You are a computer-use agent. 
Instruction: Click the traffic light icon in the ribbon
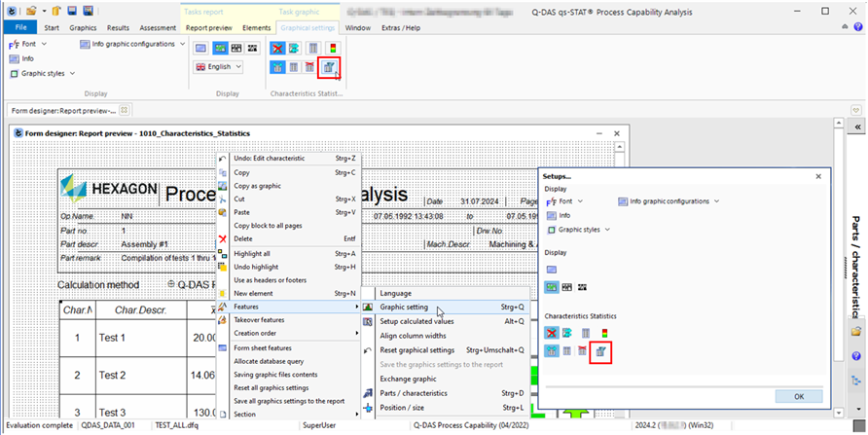tap(333, 49)
